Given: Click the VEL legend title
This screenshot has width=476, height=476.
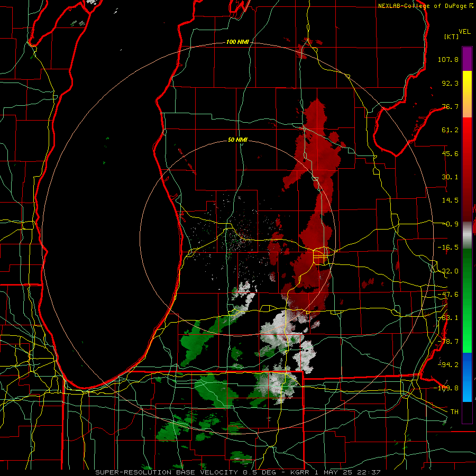Looking at the screenshot, I should coord(464,32).
